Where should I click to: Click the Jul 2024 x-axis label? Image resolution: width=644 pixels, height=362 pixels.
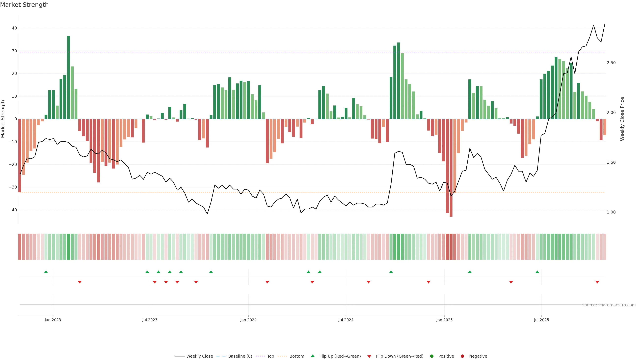click(x=346, y=320)
